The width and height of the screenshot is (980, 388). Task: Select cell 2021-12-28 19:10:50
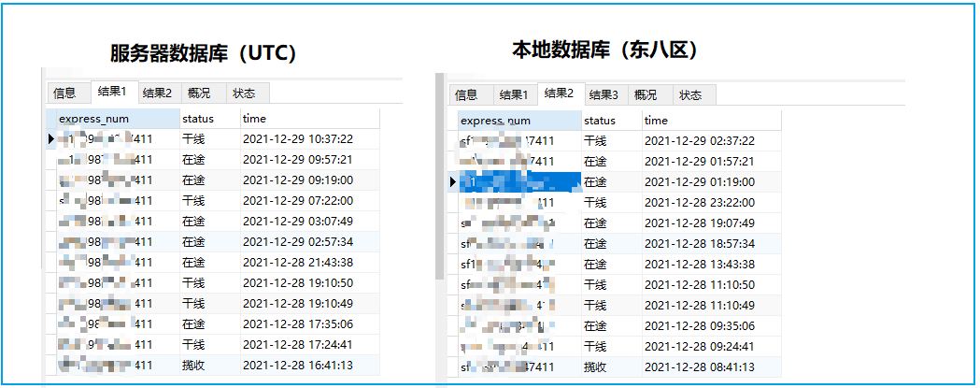(310, 283)
